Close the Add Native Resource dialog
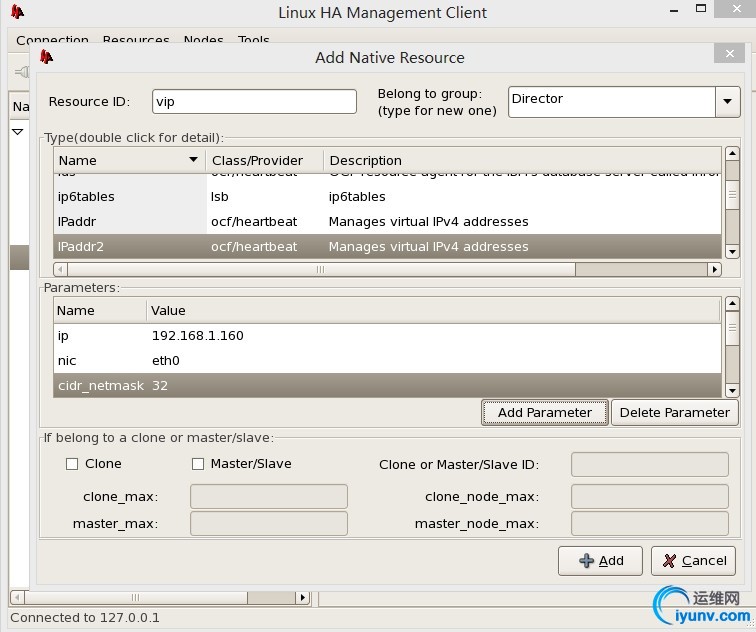The height and width of the screenshot is (632, 756). (x=729, y=54)
